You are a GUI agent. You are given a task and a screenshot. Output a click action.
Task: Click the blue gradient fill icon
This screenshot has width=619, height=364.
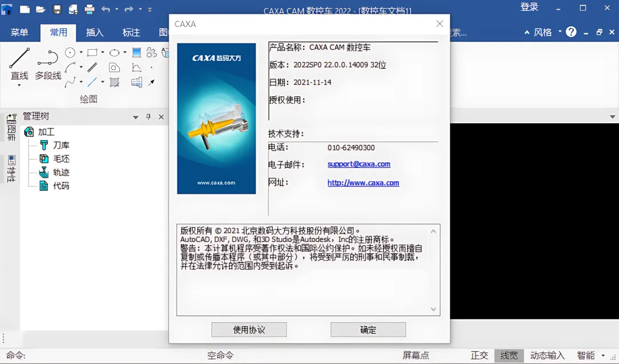[136, 53]
